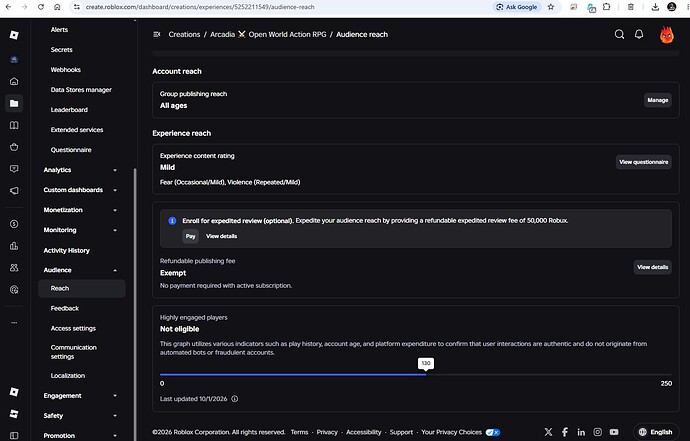690x441 pixels.
Task: Open the Roblox Studio icon in the rail
Action: [x=14, y=414]
